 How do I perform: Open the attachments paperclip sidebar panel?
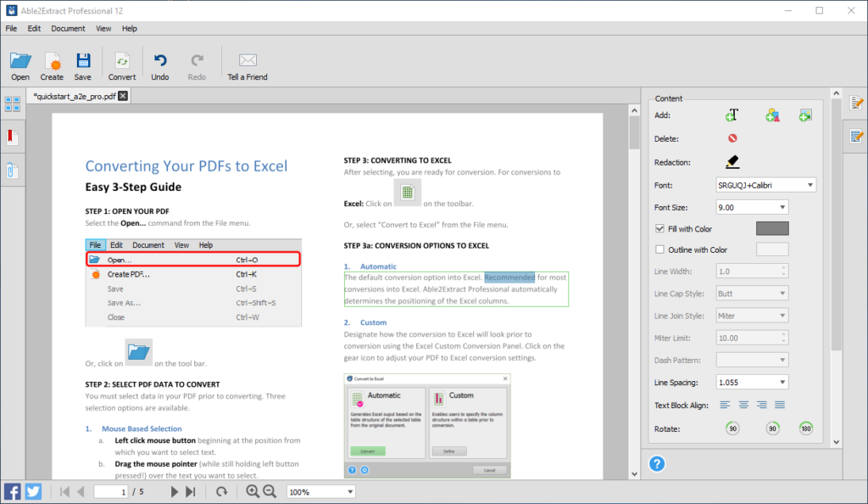coord(12,170)
